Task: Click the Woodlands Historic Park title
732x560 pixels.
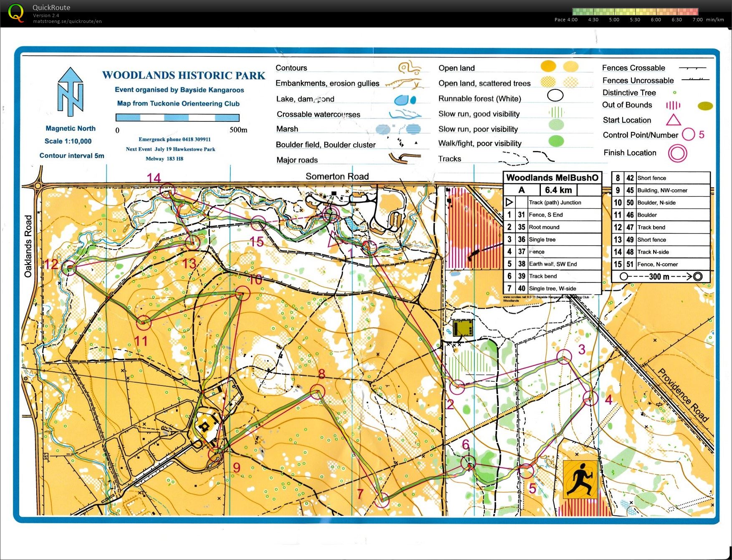Action: [184, 76]
